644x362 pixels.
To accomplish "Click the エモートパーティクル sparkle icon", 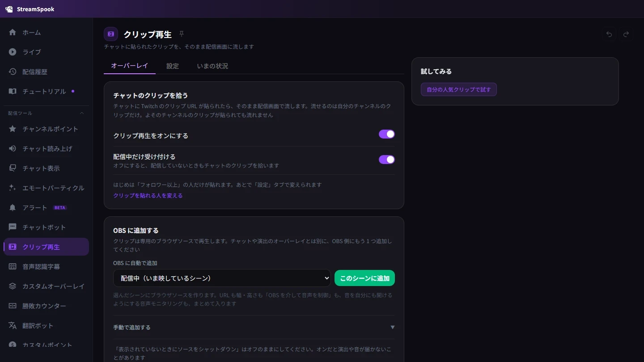I will (13, 188).
